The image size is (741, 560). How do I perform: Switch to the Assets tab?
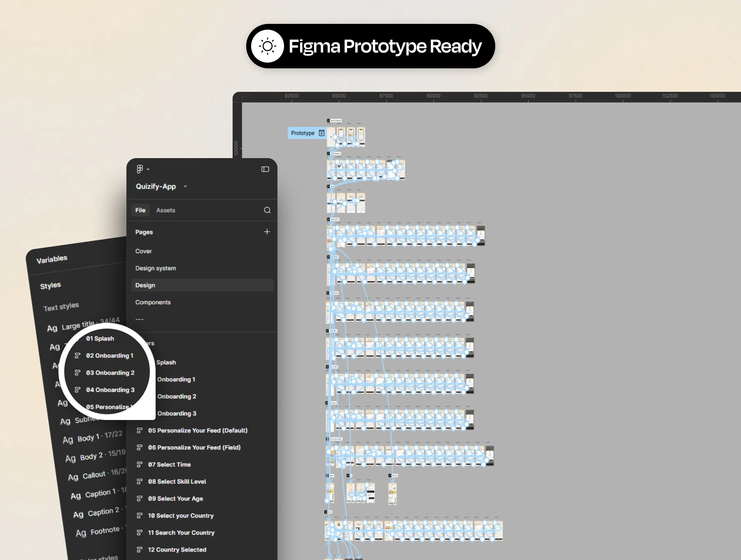[165, 210]
